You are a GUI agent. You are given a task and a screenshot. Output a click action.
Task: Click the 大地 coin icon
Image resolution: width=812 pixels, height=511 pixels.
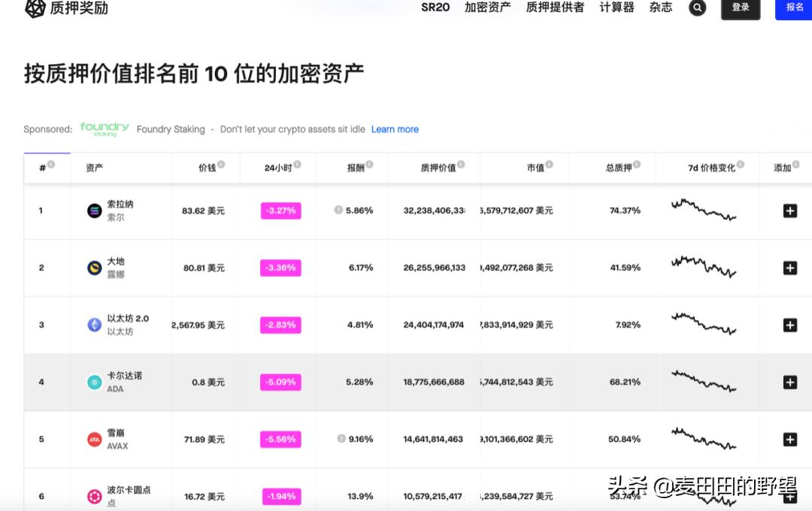point(94,268)
